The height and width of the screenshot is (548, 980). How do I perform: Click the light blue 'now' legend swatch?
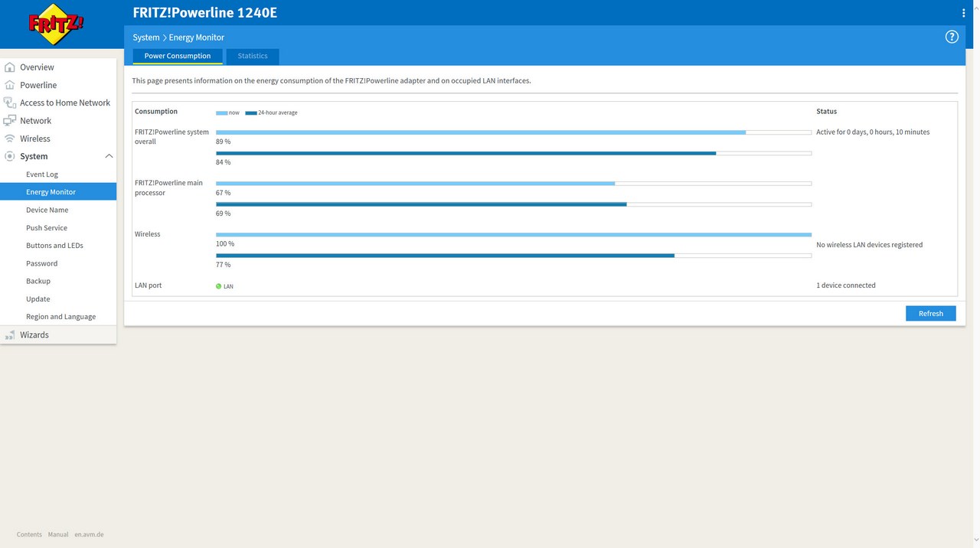pos(221,113)
